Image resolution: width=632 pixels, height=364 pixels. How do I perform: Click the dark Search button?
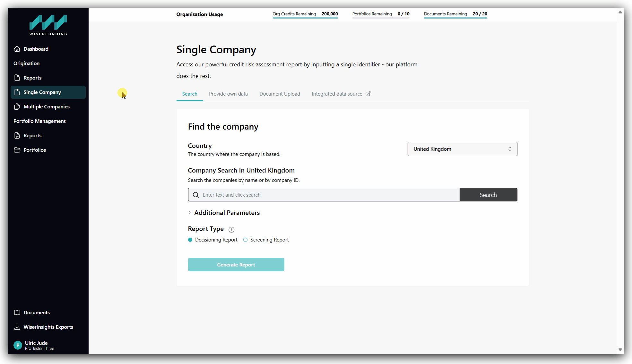point(488,195)
